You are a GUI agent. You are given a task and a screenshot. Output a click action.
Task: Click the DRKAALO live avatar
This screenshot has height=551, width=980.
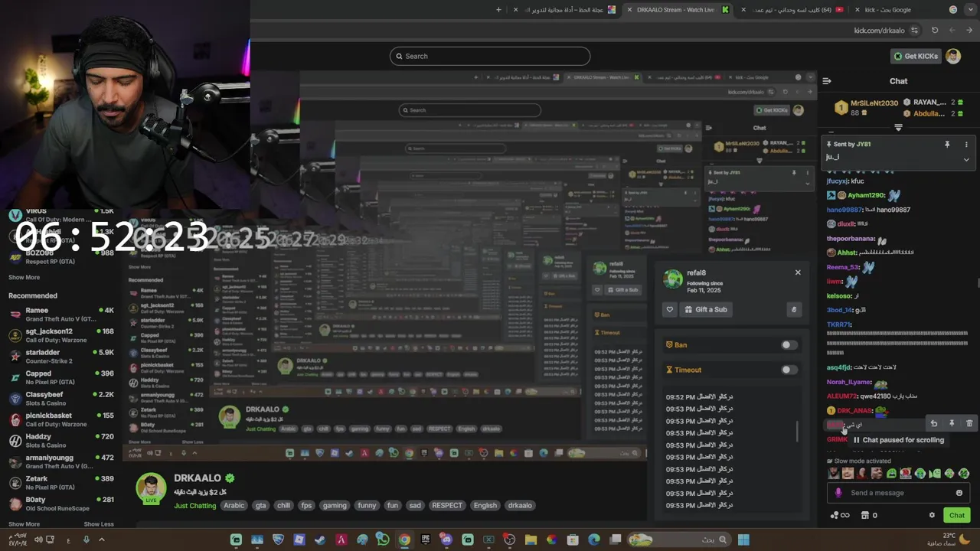151,489
